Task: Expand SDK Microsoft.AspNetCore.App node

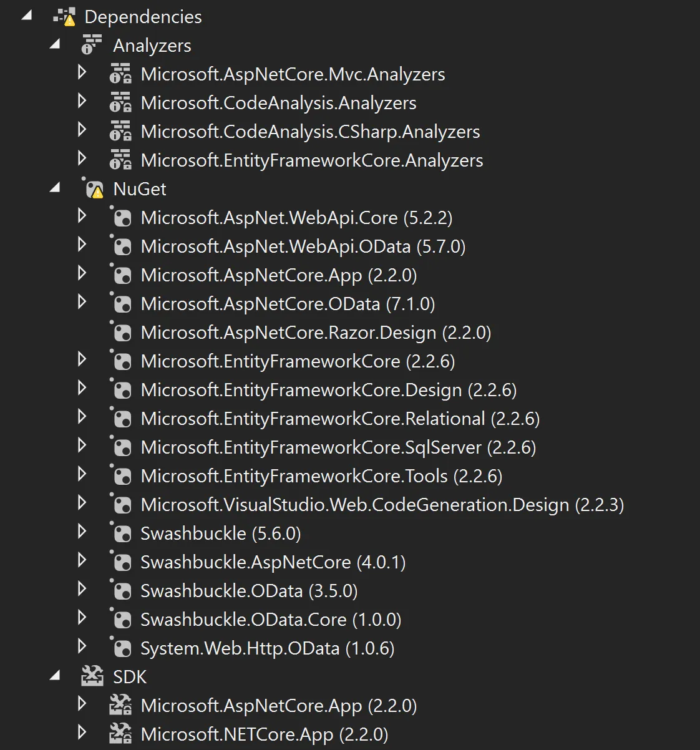Action: point(82,704)
